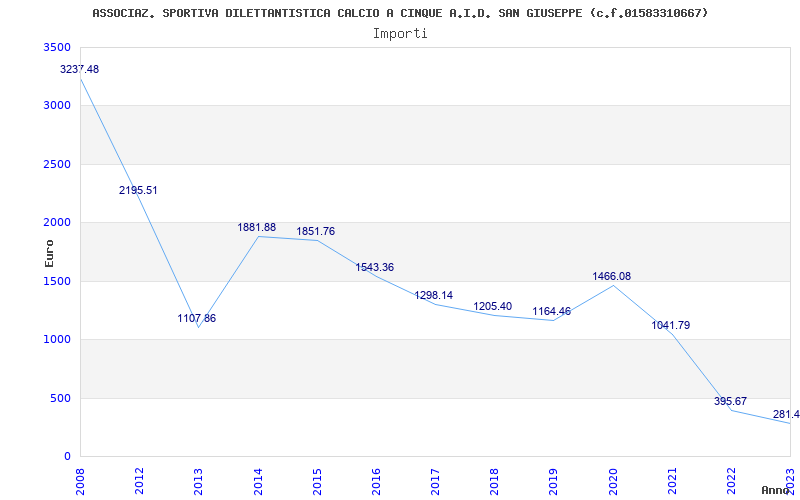Select the 2014 x-axis year label
Screen dimensions: 800x500
[x=258, y=481]
